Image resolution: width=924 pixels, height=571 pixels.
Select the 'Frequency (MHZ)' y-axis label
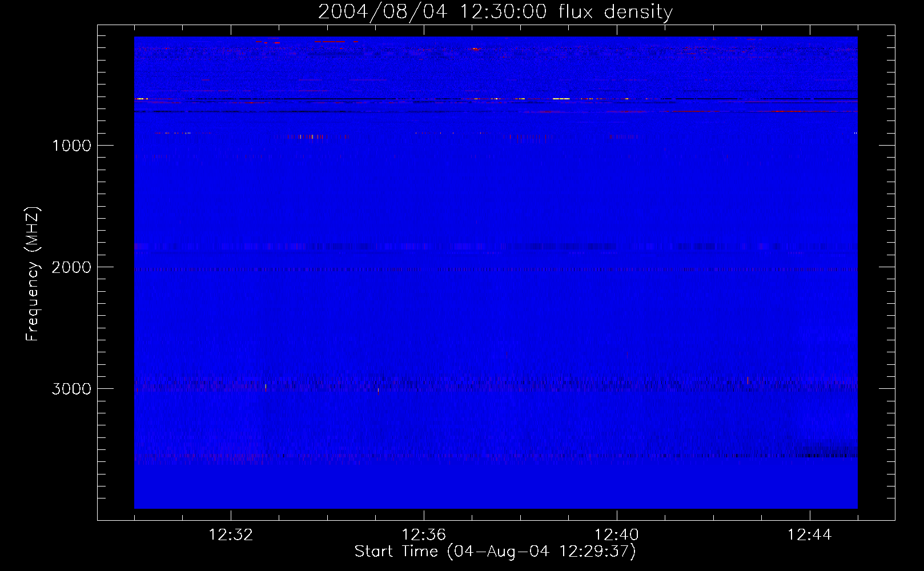33,274
